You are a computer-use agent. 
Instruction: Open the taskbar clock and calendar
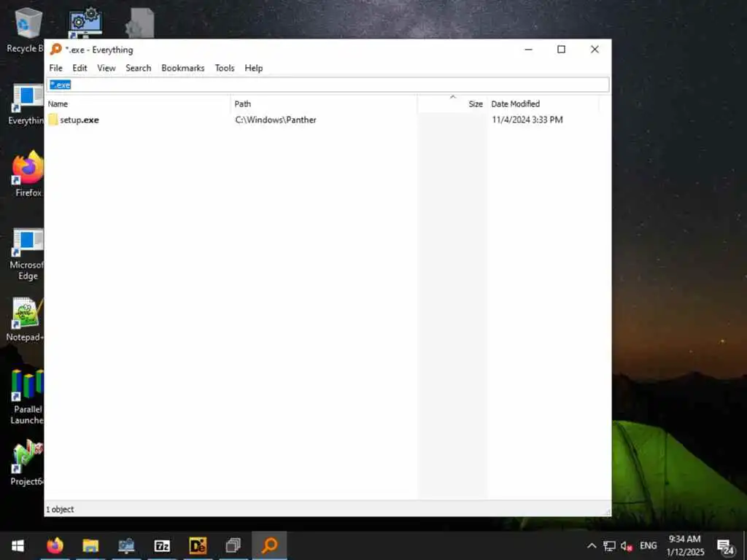tap(684, 545)
